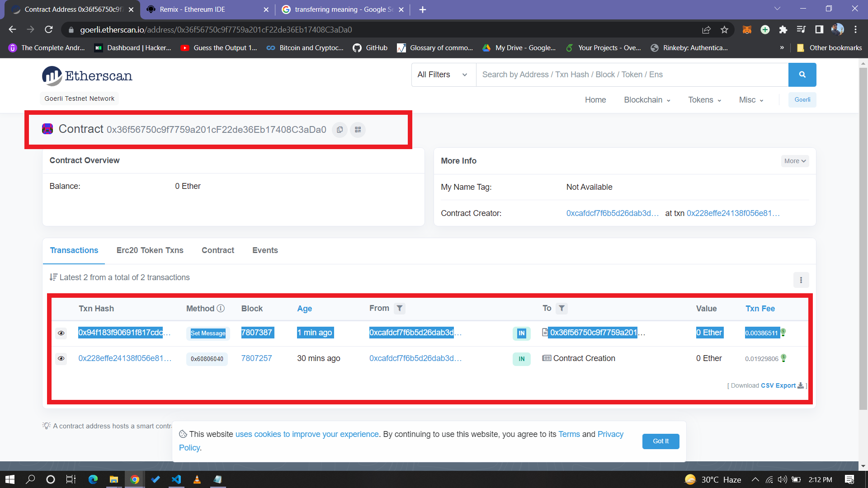
Task: Switch to the Erc20 Token Txns tab
Action: coord(150,250)
